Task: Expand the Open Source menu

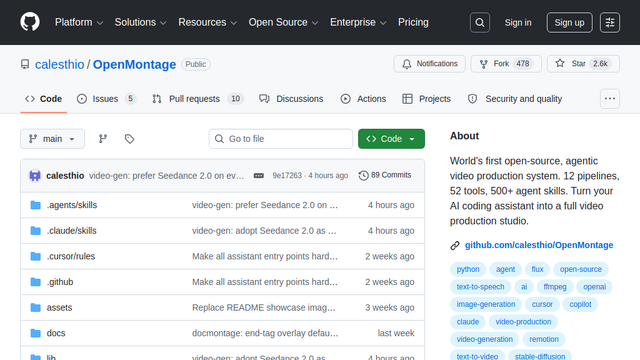Action: click(x=283, y=22)
